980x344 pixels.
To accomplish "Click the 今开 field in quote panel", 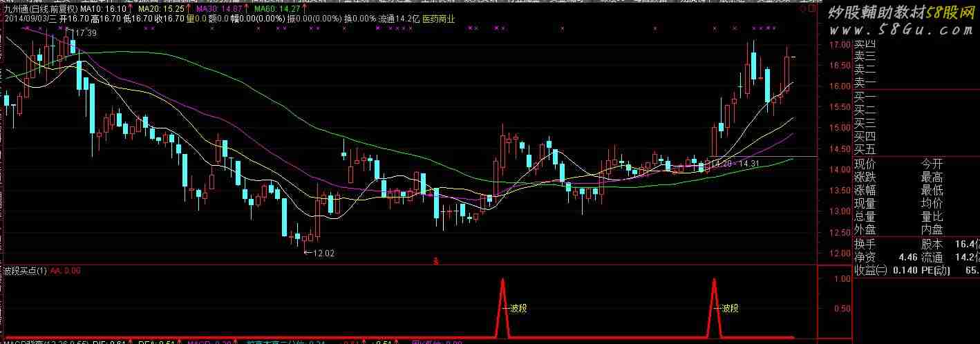I will point(932,164).
